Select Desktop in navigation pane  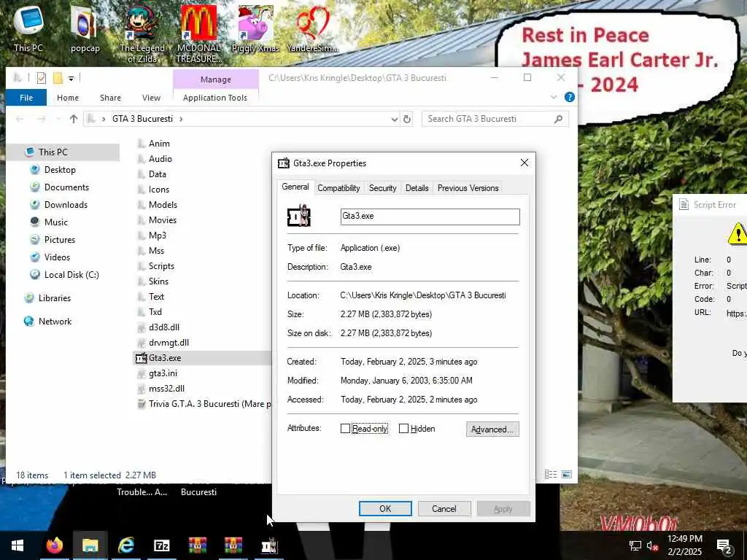[60, 170]
